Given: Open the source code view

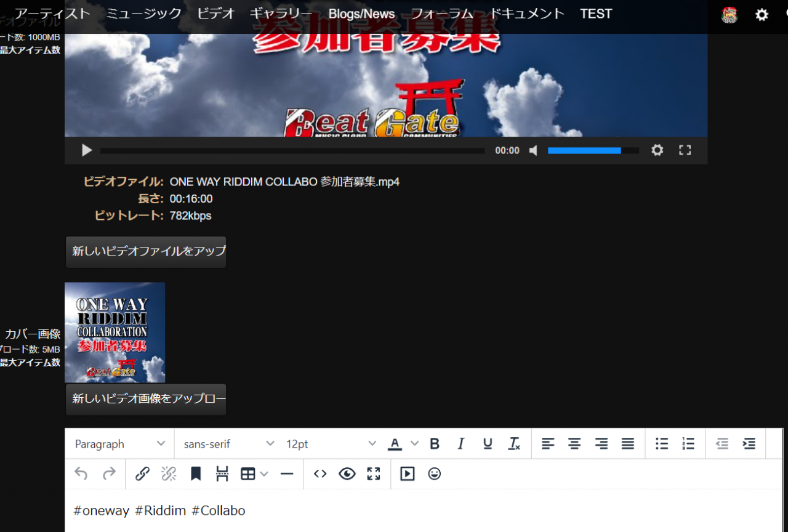Looking at the screenshot, I should pos(320,474).
